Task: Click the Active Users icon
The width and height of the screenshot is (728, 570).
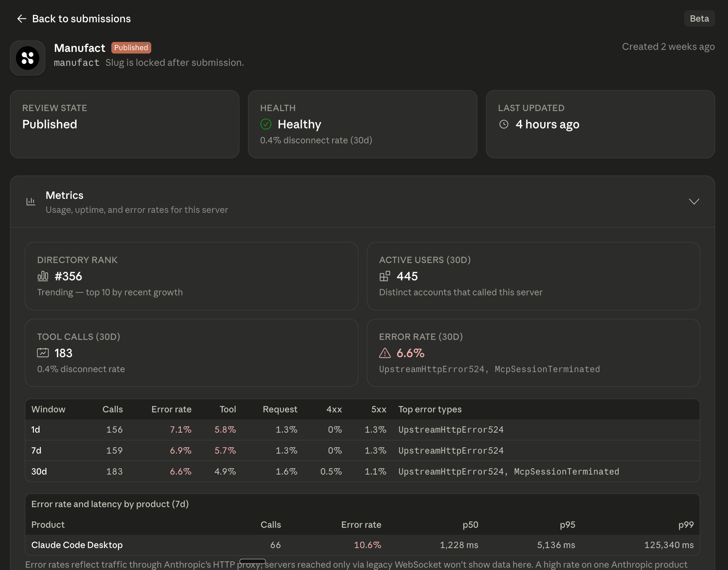Action: coord(385,276)
